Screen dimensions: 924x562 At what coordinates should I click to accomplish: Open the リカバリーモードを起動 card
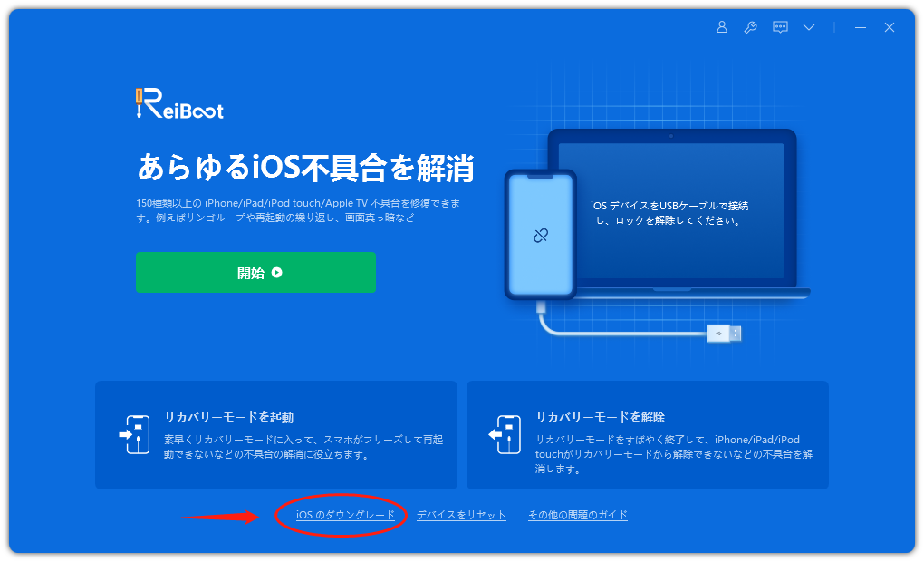pos(276,435)
